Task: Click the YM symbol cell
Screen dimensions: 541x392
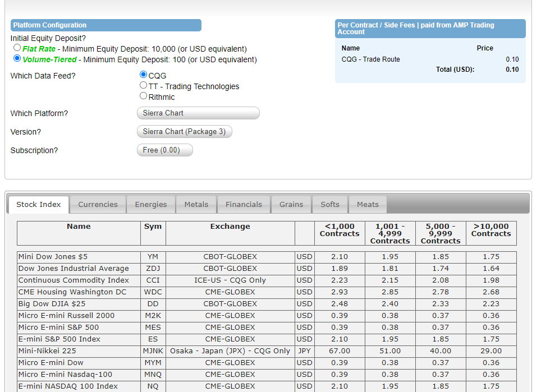Action: click(153, 257)
